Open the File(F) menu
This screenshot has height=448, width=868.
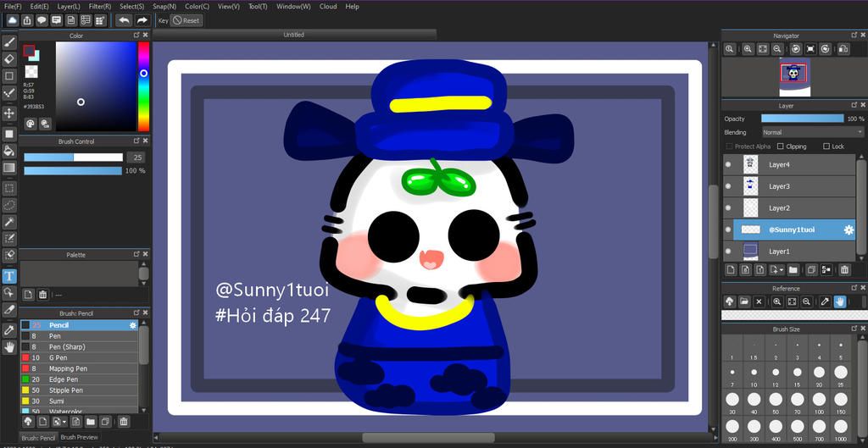[x=13, y=7]
